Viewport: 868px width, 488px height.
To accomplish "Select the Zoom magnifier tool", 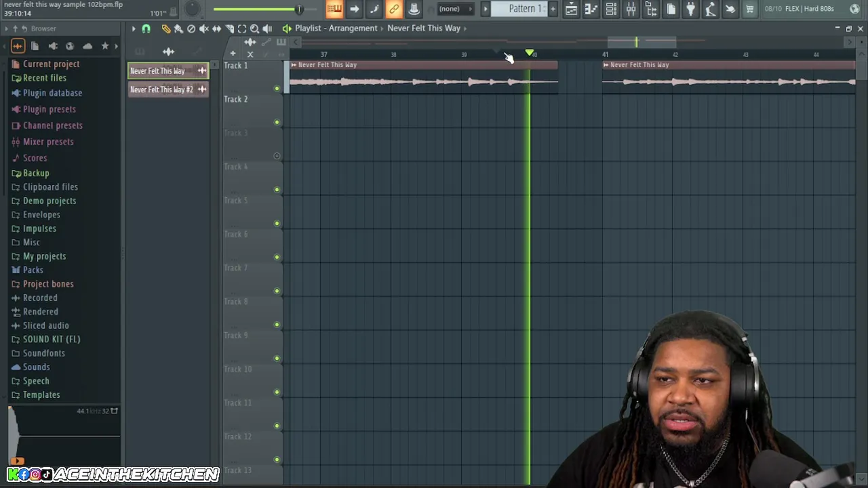I will click(x=255, y=28).
